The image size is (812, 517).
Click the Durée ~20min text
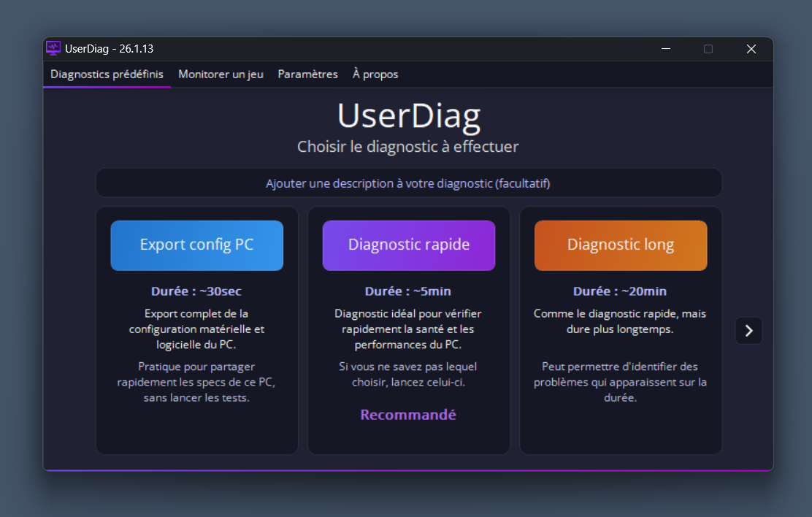point(620,291)
